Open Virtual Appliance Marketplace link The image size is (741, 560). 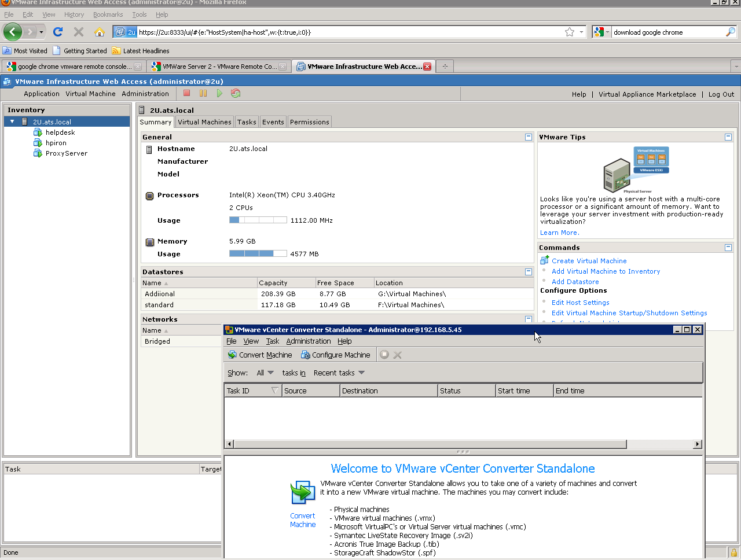(x=647, y=94)
